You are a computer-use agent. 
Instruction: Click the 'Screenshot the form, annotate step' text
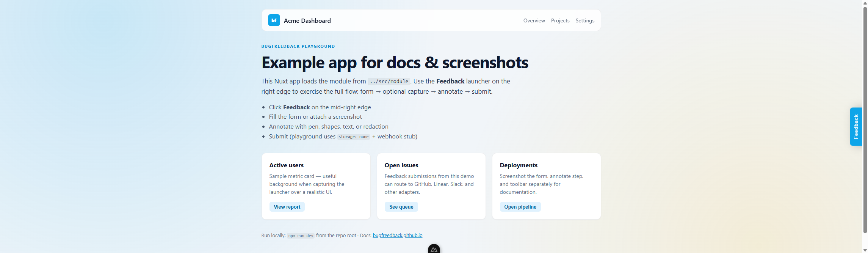click(541, 184)
